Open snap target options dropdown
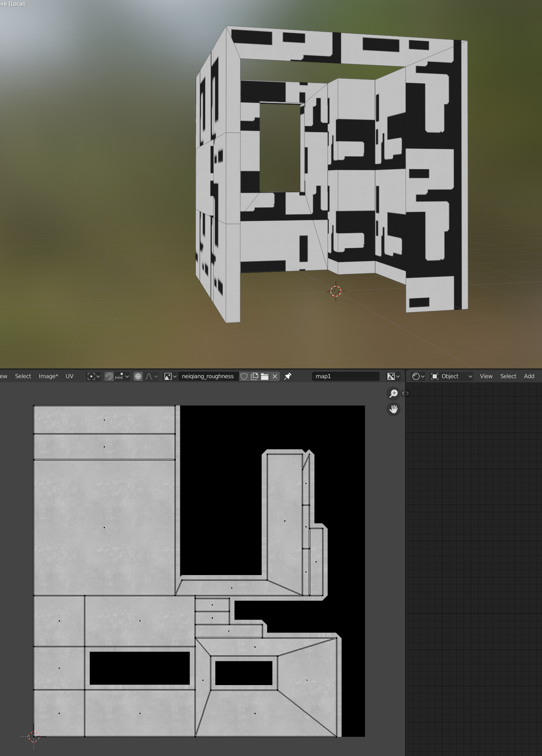The image size is (542, 756). tap(122, 376)
